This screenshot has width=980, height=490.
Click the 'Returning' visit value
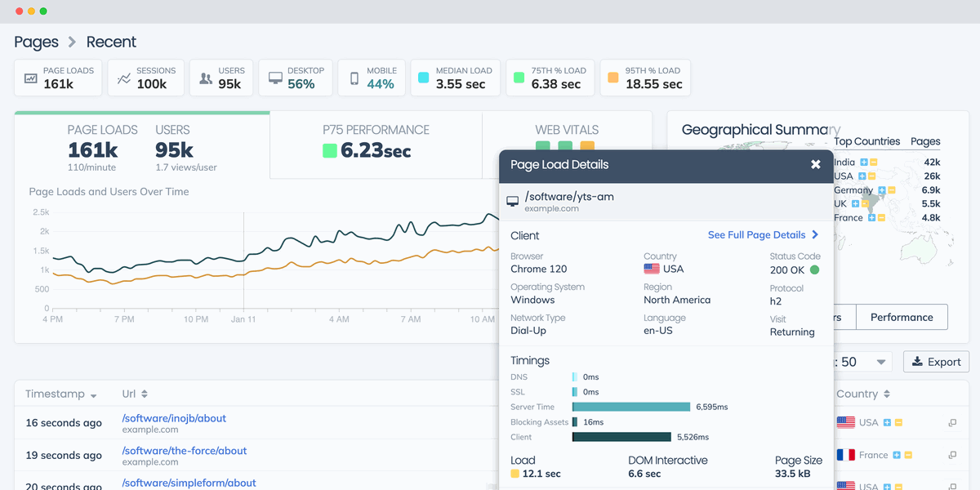click(792, 332)
